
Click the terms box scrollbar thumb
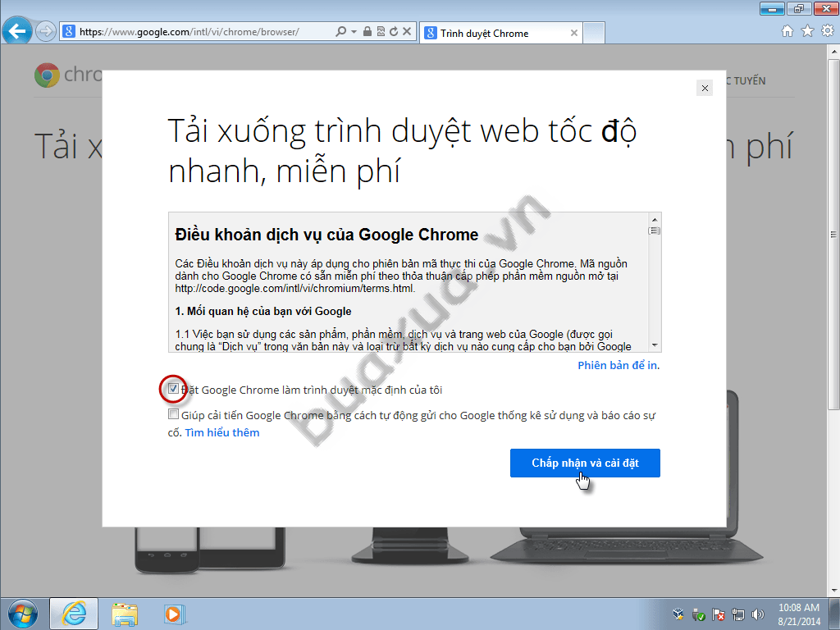coord(654,231)
